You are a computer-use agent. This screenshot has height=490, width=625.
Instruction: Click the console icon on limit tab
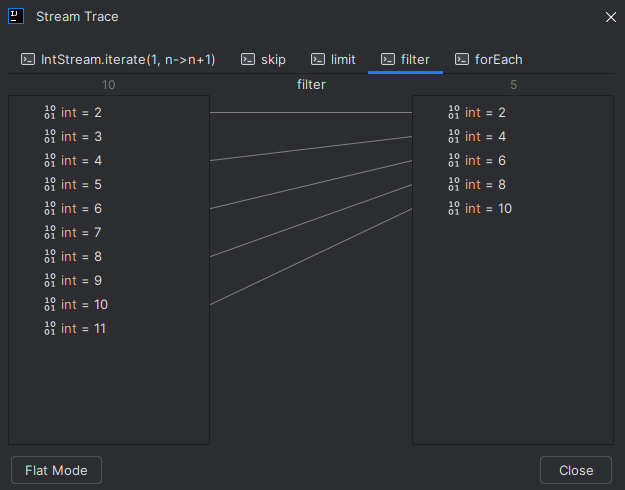[x=318, y=59]
